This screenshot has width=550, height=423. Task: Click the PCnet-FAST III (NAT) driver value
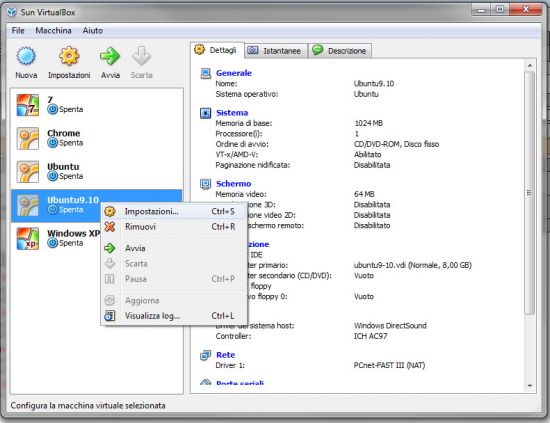[389, 365]
